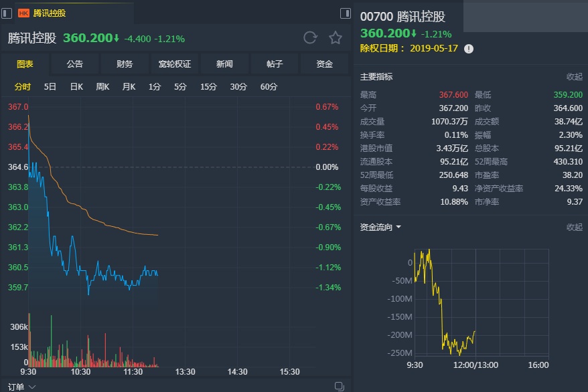Viewport: 588px width, 392px height.
Task: Collapse the 资金流向 section via 收起
Action: coord(575,227)
